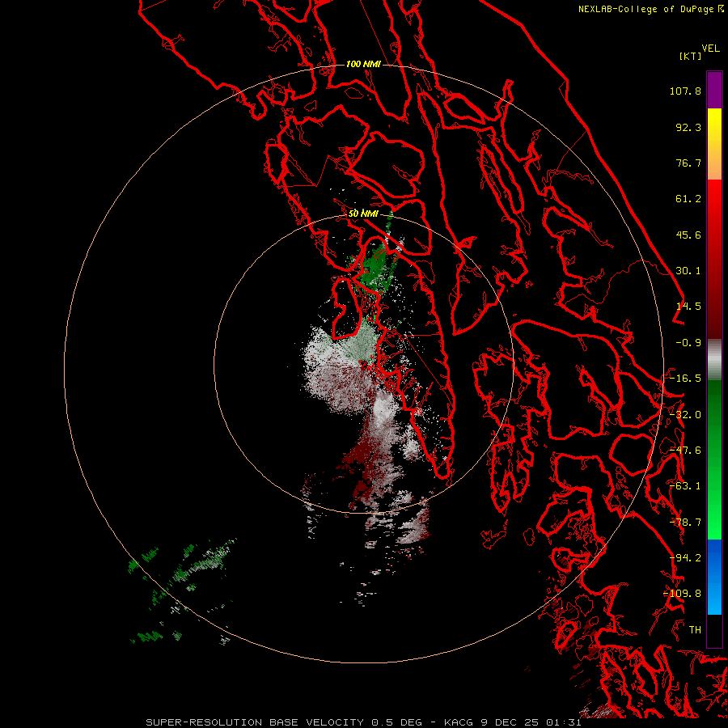Click the -47.6 velocity scale value

click(x=685, y=451)
